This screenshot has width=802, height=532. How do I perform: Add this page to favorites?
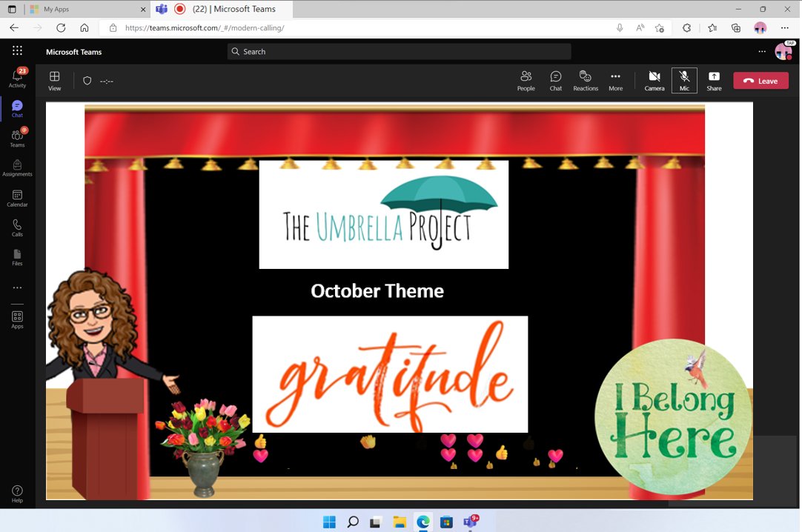coord(659,27)
